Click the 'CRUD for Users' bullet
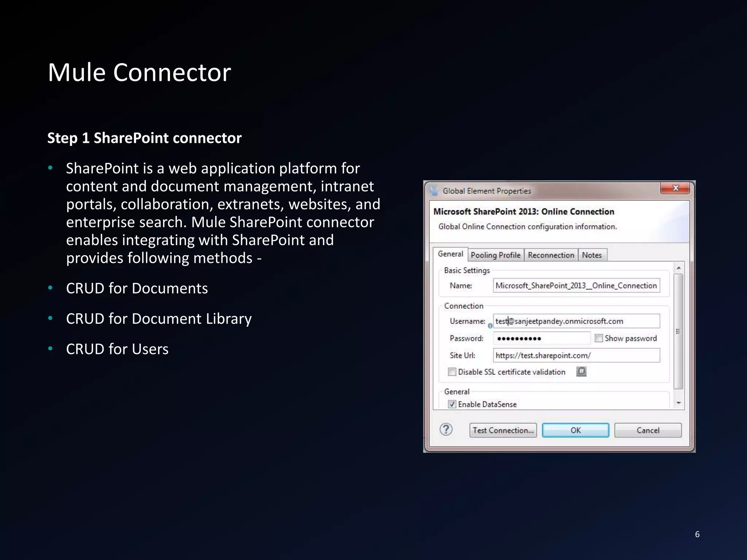747x560 pixels. click(117, 349)
